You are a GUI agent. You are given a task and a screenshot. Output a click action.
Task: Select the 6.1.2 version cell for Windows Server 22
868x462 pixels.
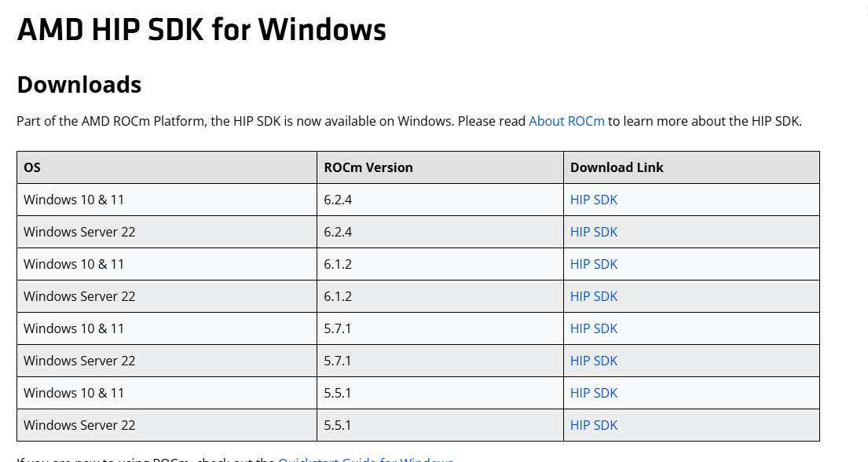[338, 296]
